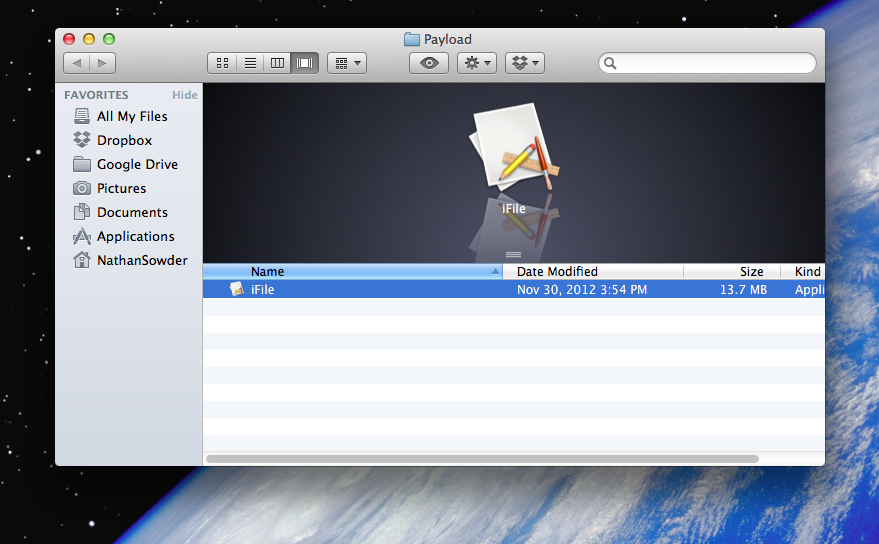Close the Payload Finder window
Image resolution: width=879 pixels, height=544 pixels.
69,39
